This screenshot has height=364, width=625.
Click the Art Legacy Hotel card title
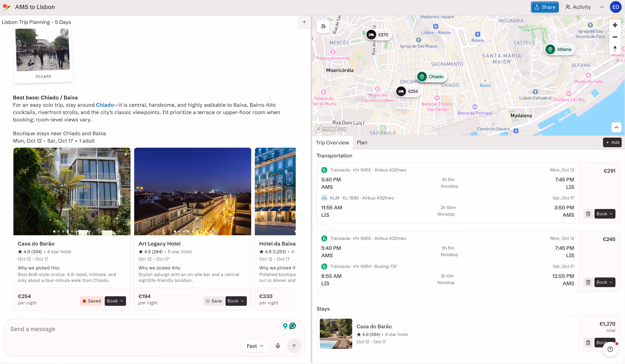160,244
